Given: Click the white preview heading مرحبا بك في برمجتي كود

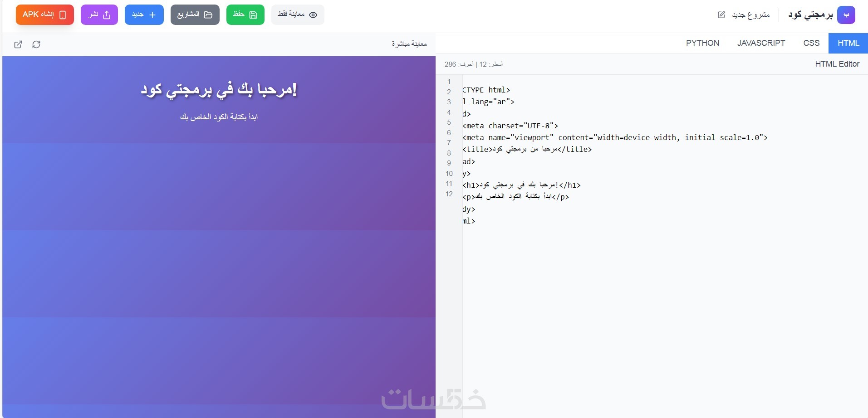Looking at the screenshot, I should (x=219, y=89).
